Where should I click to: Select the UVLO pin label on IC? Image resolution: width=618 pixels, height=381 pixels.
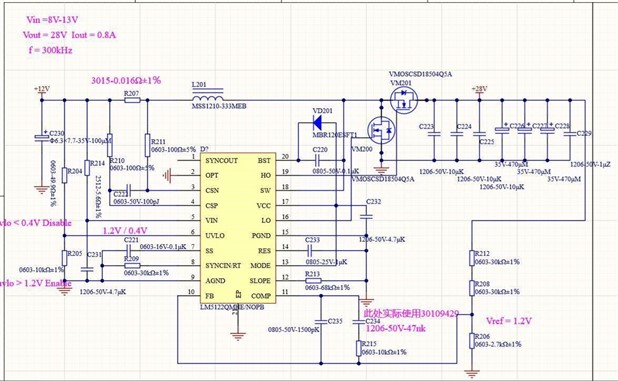coord(215,236)
